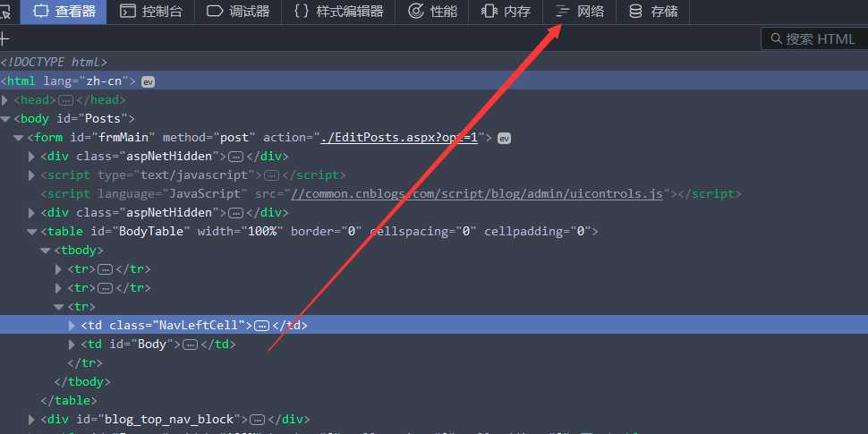Screen dimensions: 868x434
Task: Collapse the BodyTable table node
Action: coord(31,232)
